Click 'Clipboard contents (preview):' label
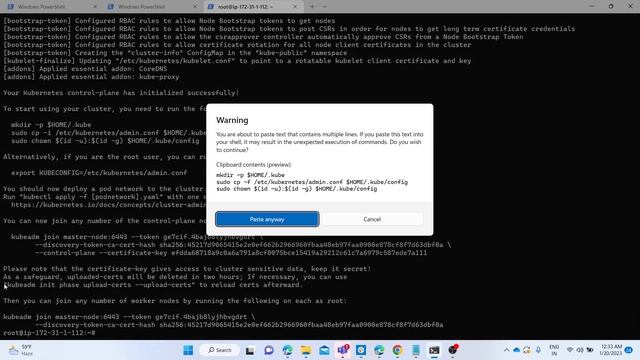Screen dimensions: 640x360 click(x=253, y=164)
